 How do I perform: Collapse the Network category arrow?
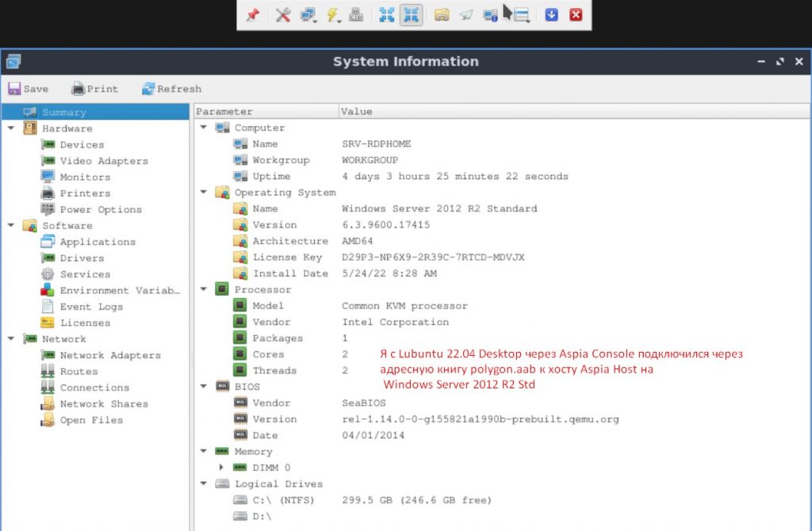pyautogui.click(x=11, y=338)
